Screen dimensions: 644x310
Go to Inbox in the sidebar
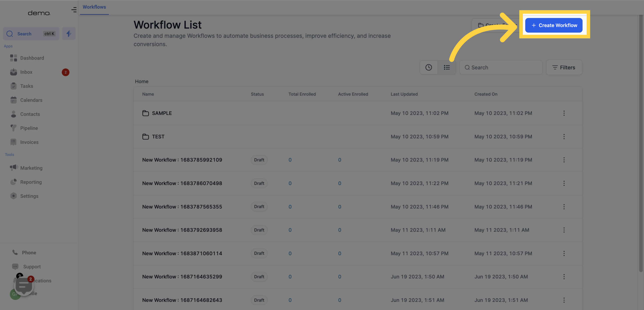point(26,72)
